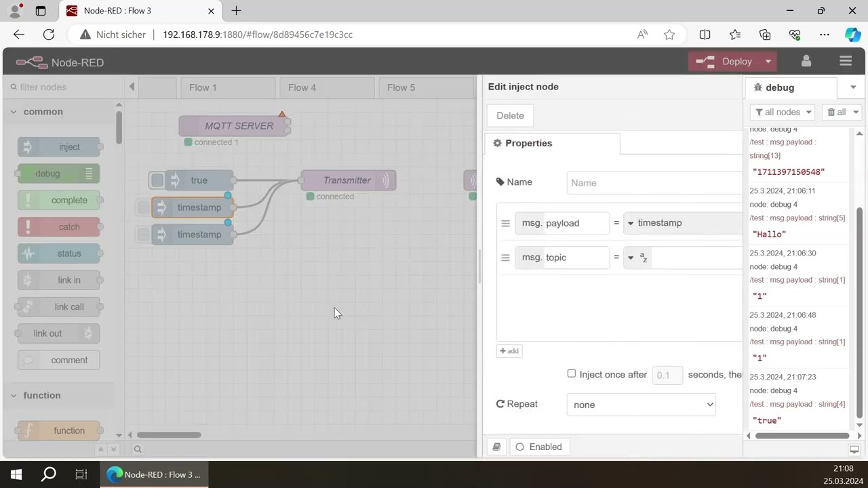Image resolution: width=868 pixels, height=488 pixels.
Task: Trigger the true inject node button
Action: pyautogui.click(x=157, y=180)
